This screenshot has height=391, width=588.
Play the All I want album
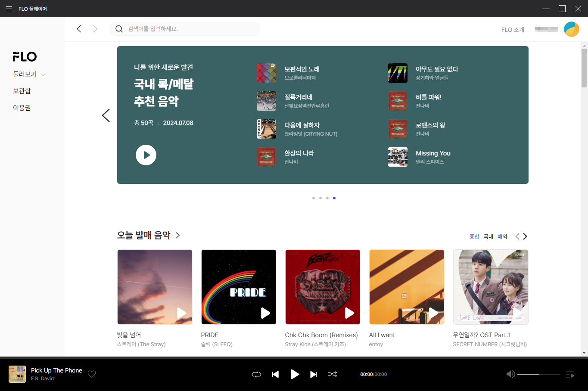pos(433,313)
